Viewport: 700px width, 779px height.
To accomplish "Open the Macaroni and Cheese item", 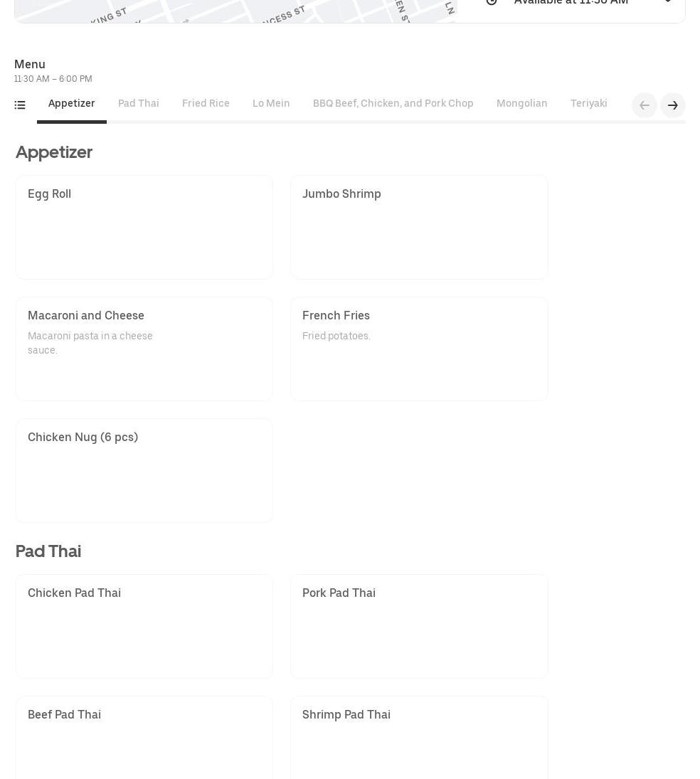I will pyautogui.click(x=144, y=349).
